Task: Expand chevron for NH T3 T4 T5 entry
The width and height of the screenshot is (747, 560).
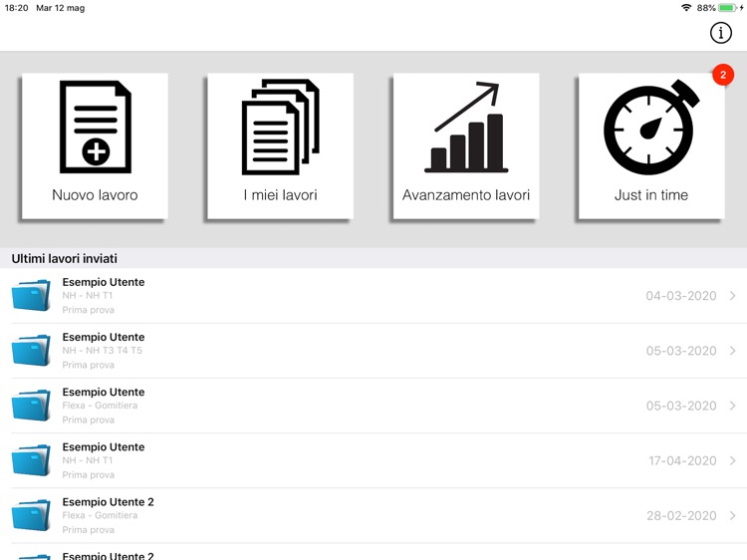Action: pos(733,351)
